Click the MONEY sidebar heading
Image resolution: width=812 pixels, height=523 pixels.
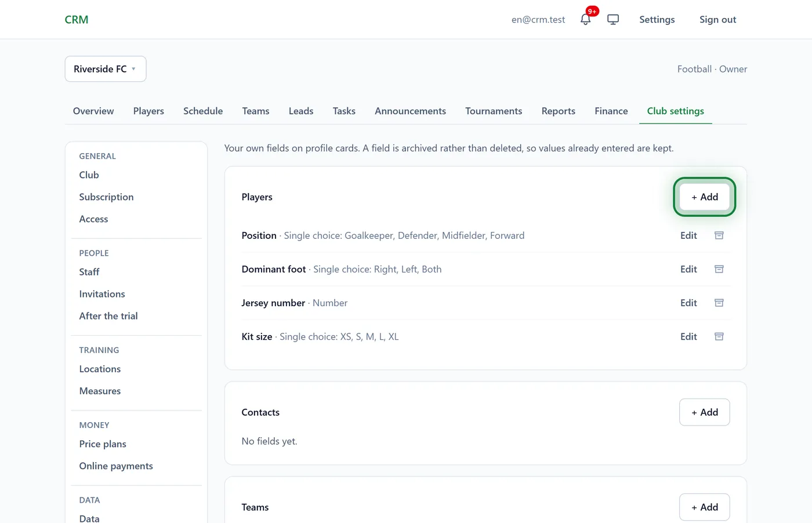95,425
